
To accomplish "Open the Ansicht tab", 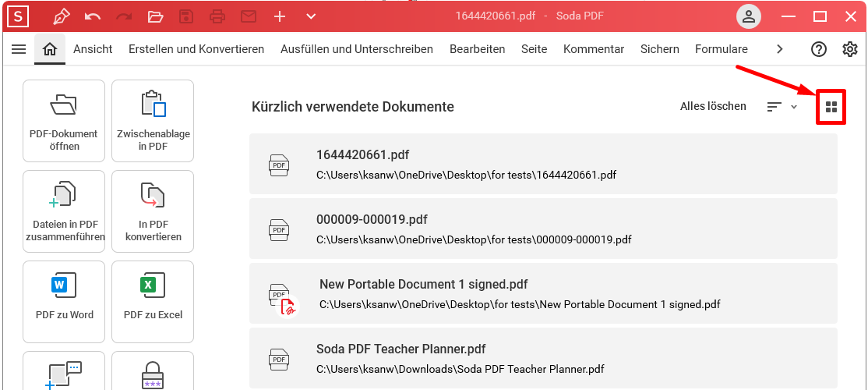I will coord(93,49).
